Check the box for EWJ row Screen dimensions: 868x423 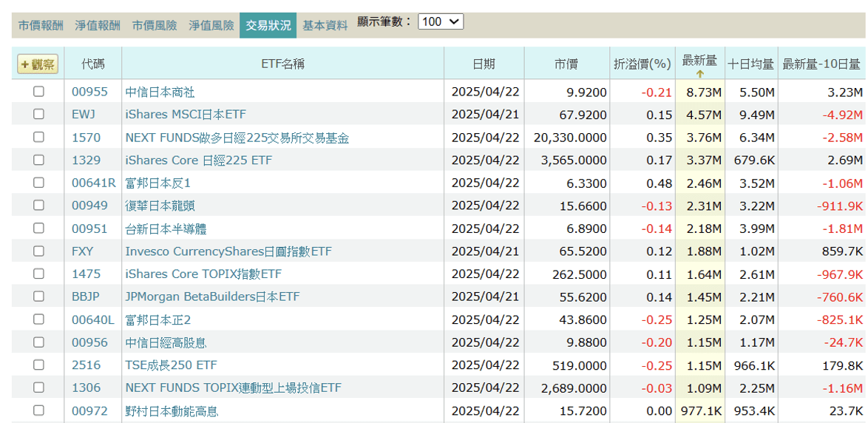[38, 114]
